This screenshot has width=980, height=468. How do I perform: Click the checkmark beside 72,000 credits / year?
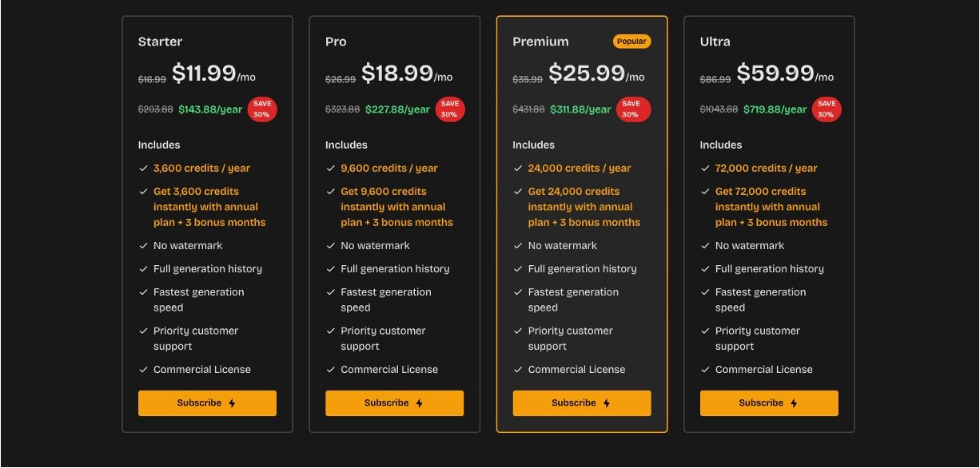click(705, 169)
